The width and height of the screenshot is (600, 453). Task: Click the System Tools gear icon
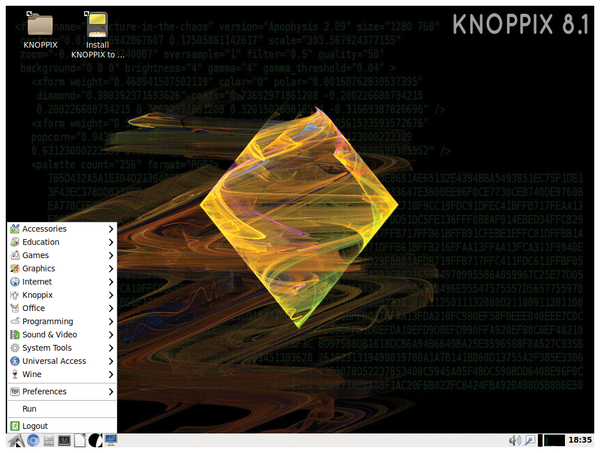(x=15, y=348)
